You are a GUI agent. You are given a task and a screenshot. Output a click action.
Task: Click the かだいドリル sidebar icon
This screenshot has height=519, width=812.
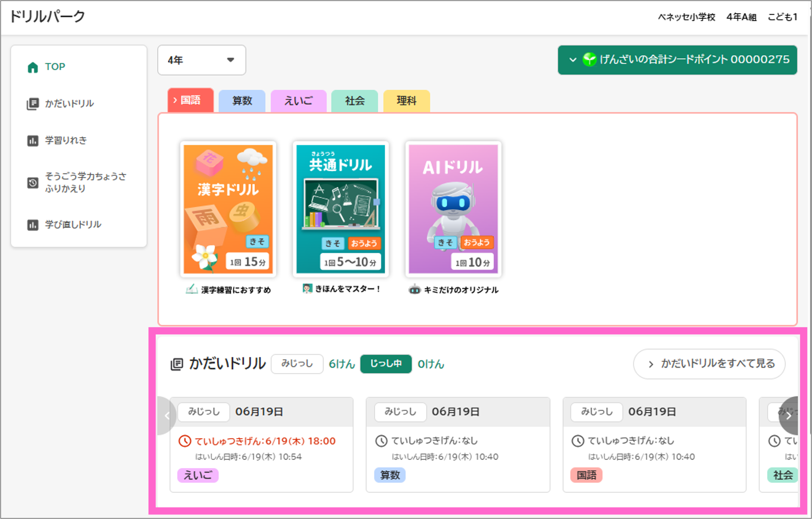point(33,104)
